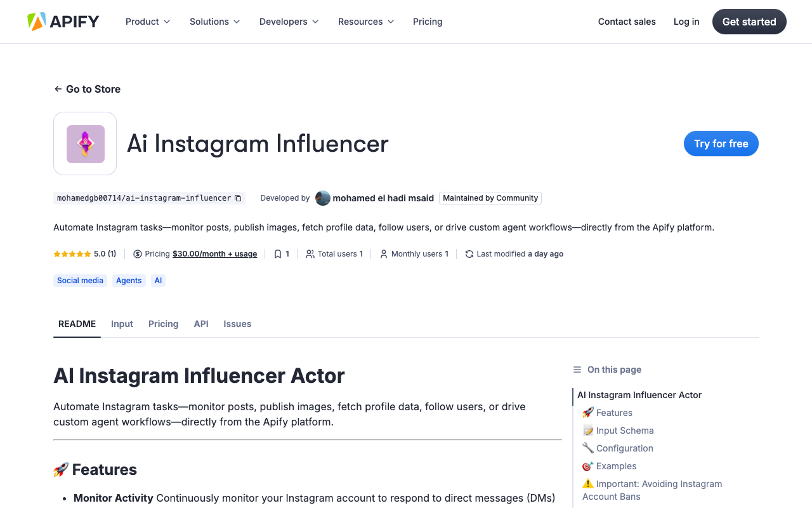Jump to Input Schema in On this page
This screenshot has height=508, width=812.
pos(618,431)
